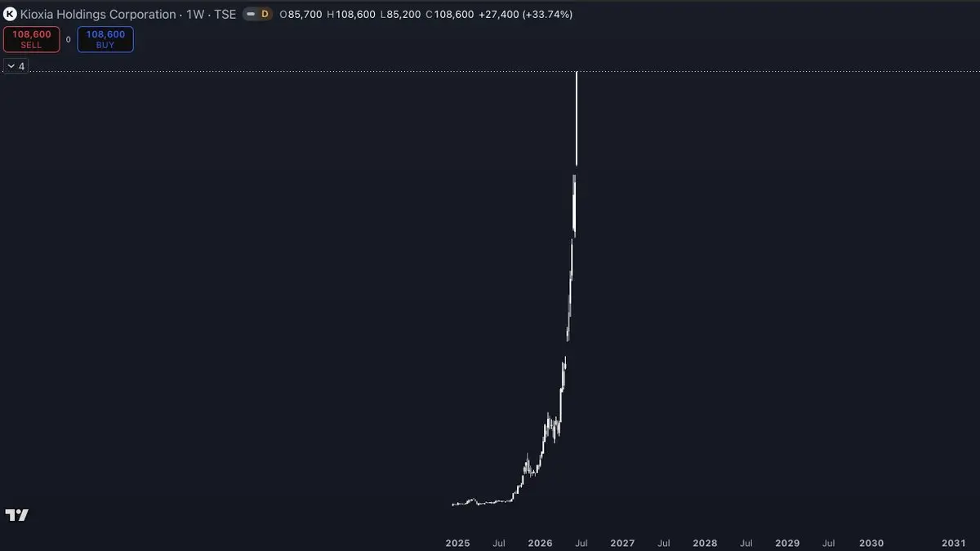980x551 pixels.
Task: Click the 2027 label on time axis
Action: 622,543
